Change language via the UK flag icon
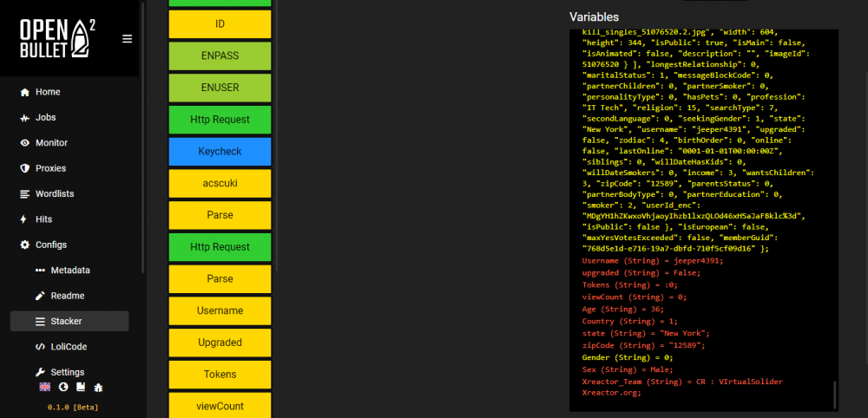This screenshot has width=868, height=418. coord(45,387)
